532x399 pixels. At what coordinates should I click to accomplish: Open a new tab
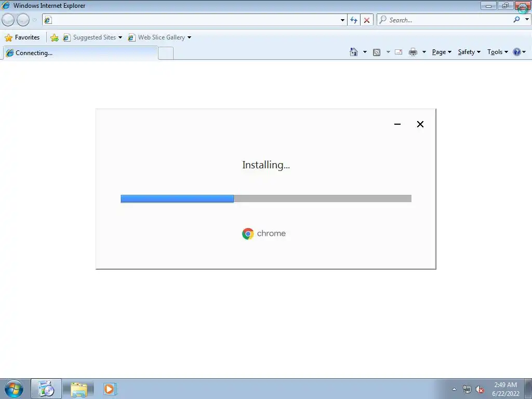166,54
